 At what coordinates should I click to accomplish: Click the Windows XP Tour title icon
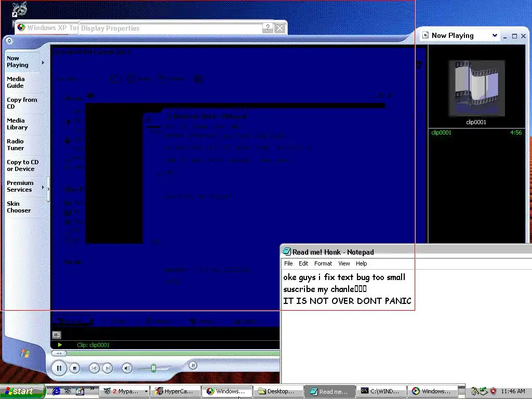coord(21,28)
